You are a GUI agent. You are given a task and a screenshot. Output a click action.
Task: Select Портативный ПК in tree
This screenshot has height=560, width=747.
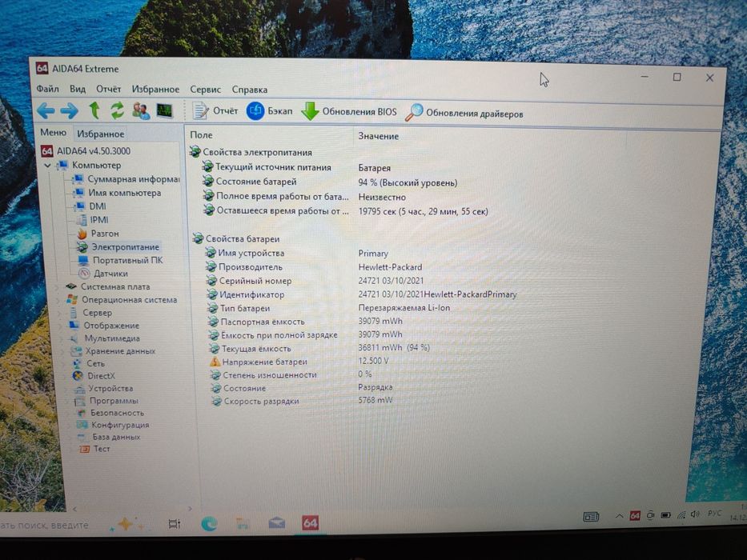pos(121,260)
